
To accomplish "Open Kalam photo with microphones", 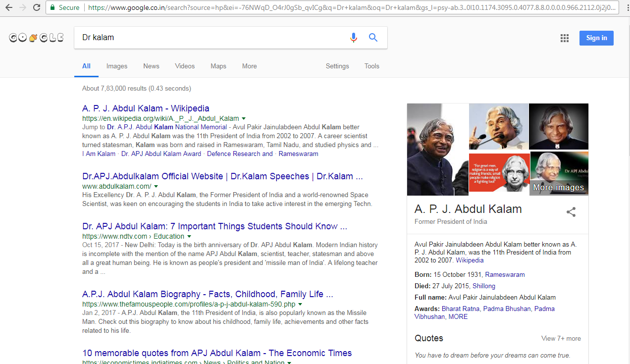I will [x=499, y=126].
